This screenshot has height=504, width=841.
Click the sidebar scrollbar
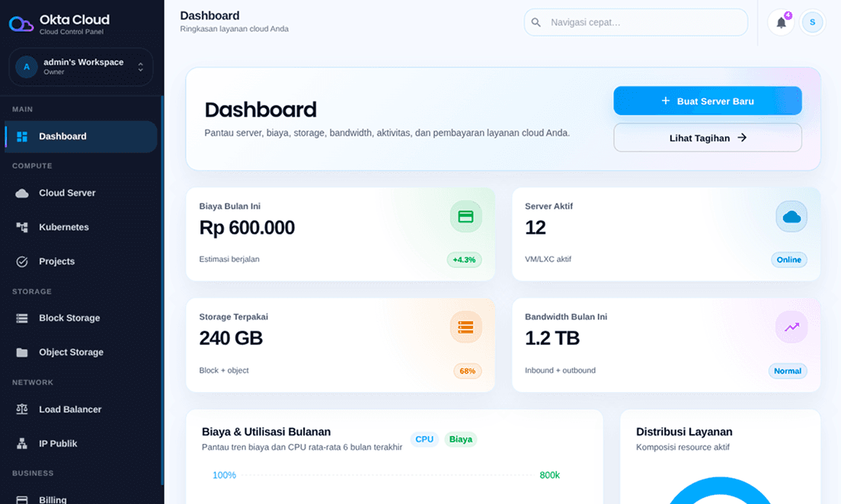162,289
